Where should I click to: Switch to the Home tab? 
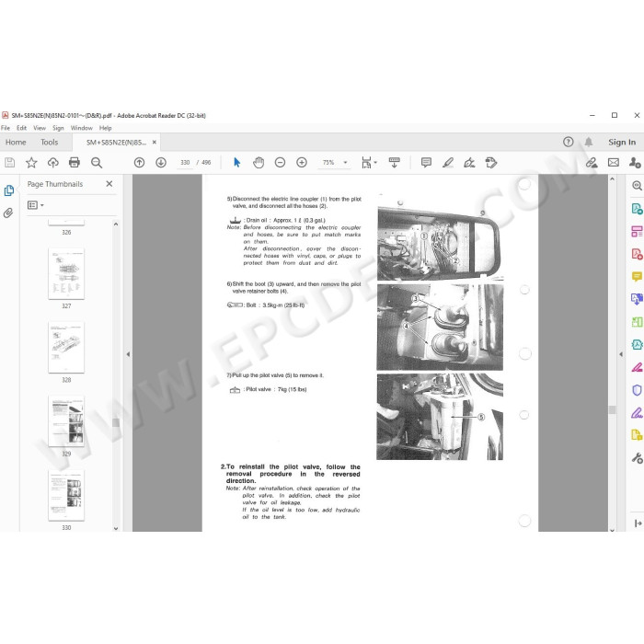click(x=16, y=142)
